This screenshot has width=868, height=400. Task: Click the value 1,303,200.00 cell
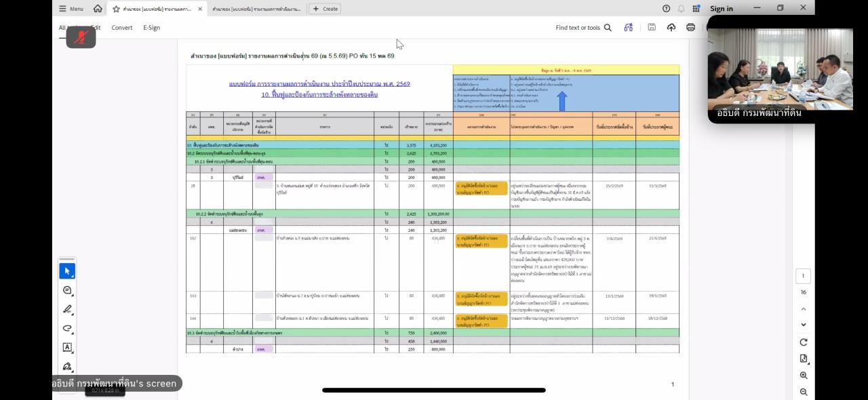[x=438, y=214]
